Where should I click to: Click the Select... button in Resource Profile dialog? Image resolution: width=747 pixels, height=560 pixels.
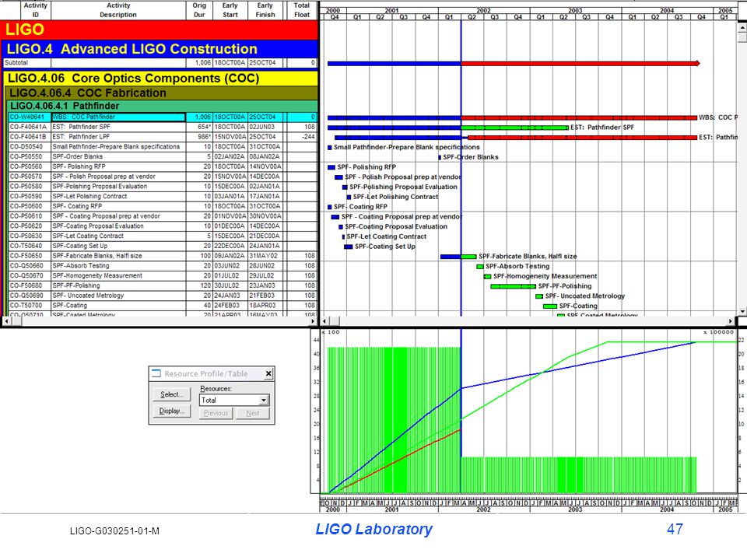pos(171,394)
